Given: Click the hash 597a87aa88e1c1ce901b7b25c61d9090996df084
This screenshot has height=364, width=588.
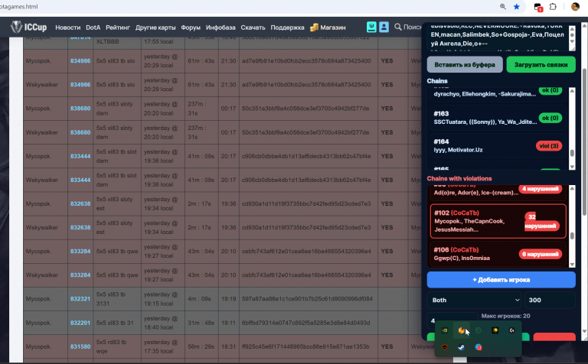Looking at the screenshot, I should pyautogui.click(x=307, y=299).
